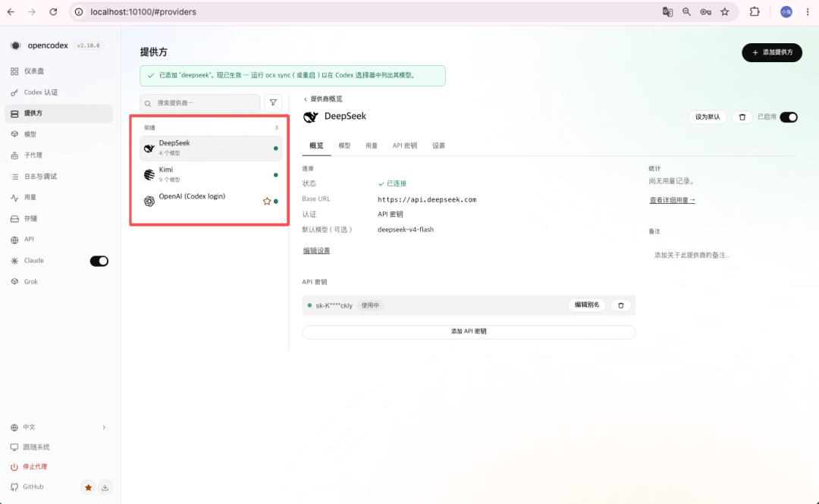The width and height of the screenshot is (819, 504).
Task: Go to 子代理 in the sidebar
Action: click(58, 155)
